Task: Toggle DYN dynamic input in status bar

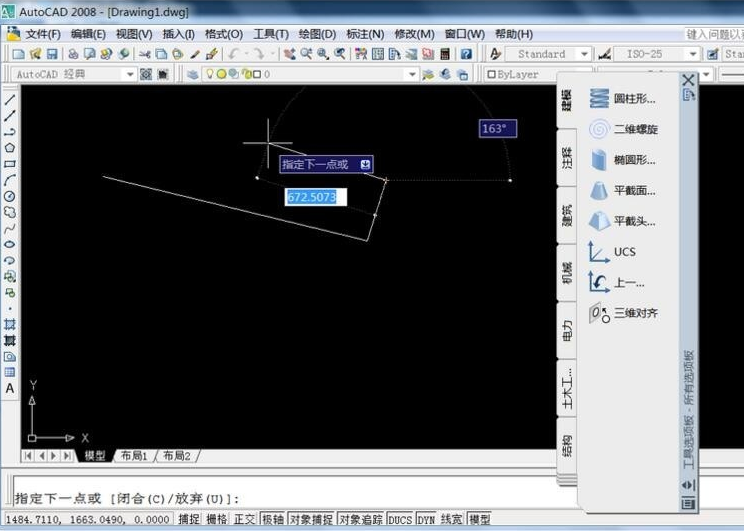Action: pyautogui.click(x=427, y=520)
